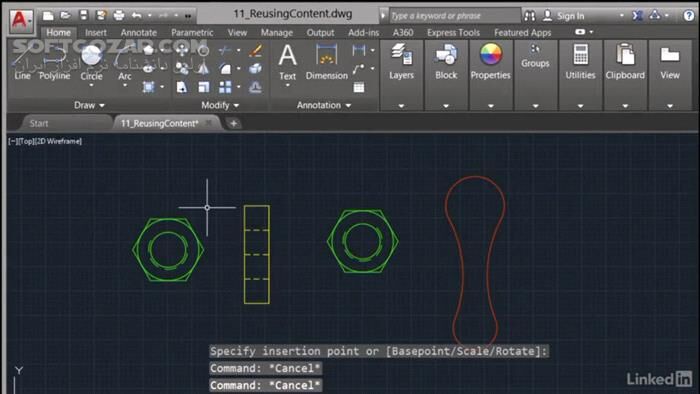Select the Copy tool in Modify panel
Screen dimensions: 700x394
click(182, 68)
